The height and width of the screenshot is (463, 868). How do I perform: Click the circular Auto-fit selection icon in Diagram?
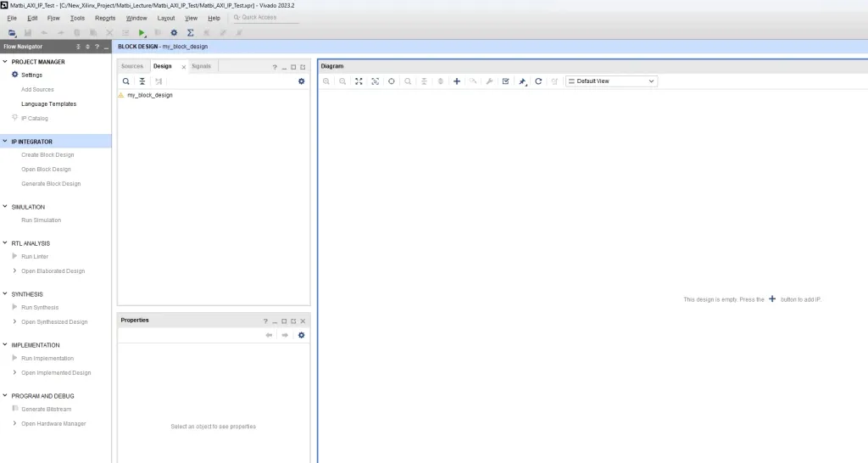(x=392, y=81)
